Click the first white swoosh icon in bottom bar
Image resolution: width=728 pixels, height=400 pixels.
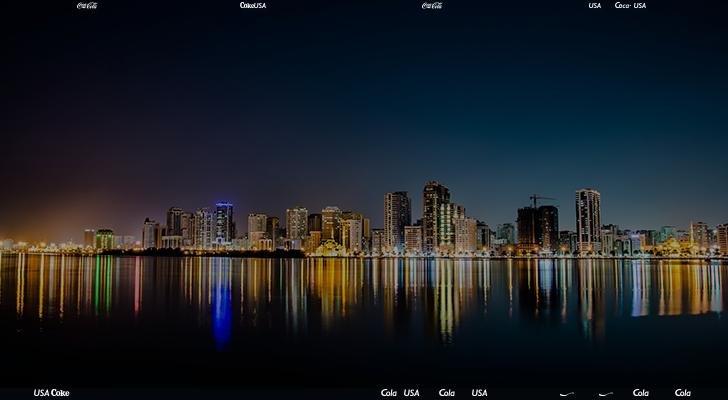567,394
